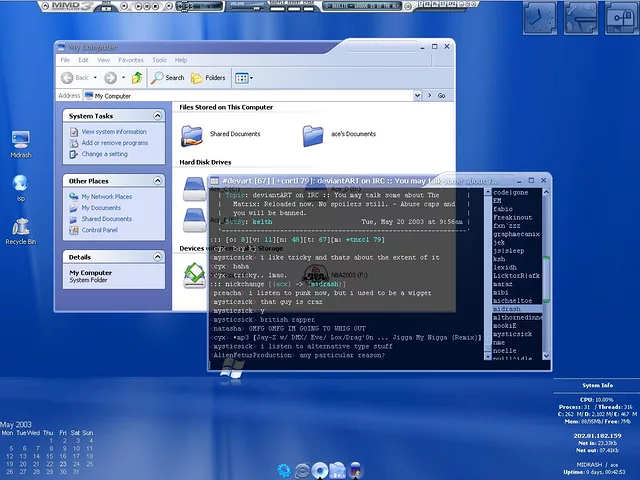Show the Folders pane in Explorer
The height and width of the screenshot is (480, 640).
coord(208,78)
